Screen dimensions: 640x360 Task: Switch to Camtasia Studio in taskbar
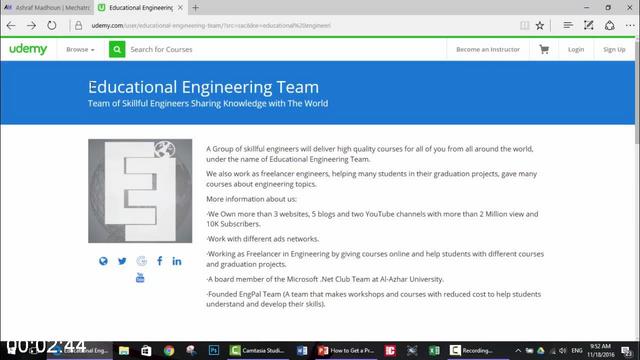(257, 350)
